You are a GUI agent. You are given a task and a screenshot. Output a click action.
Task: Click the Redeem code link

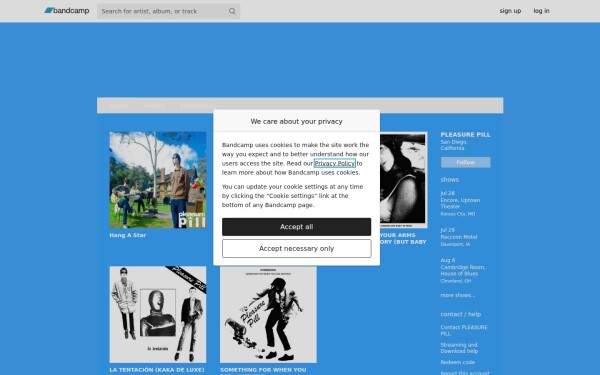(458, 362)
